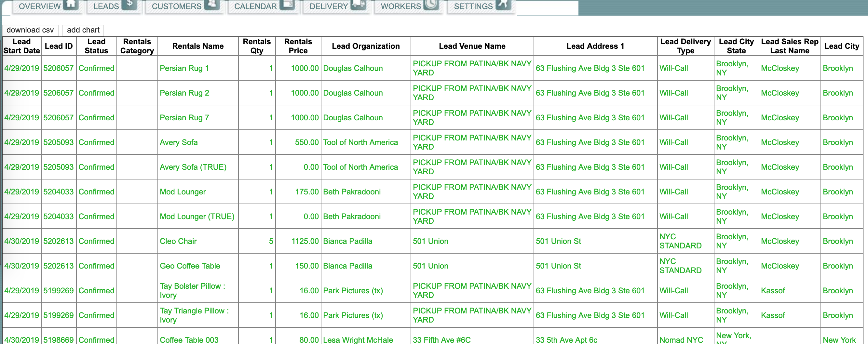This screenshot has width=868, height=344.
Task: Click the Settings tools icon
Action: point(503,4)
